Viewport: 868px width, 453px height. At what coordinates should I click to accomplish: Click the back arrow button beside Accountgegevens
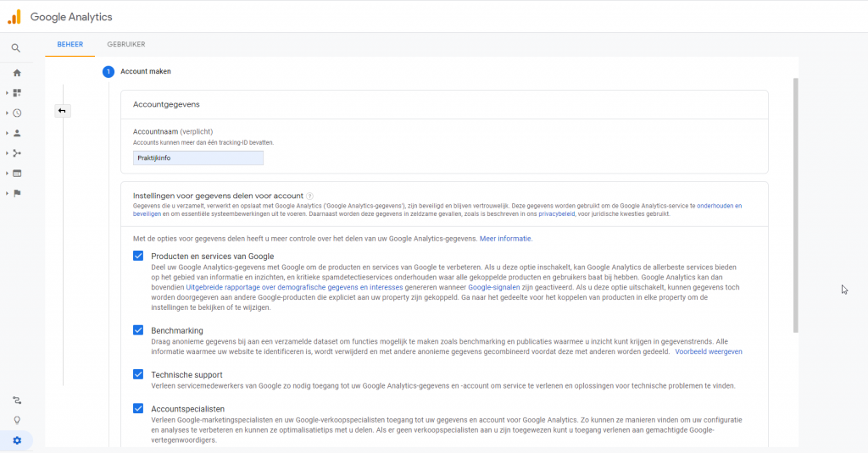62,111
